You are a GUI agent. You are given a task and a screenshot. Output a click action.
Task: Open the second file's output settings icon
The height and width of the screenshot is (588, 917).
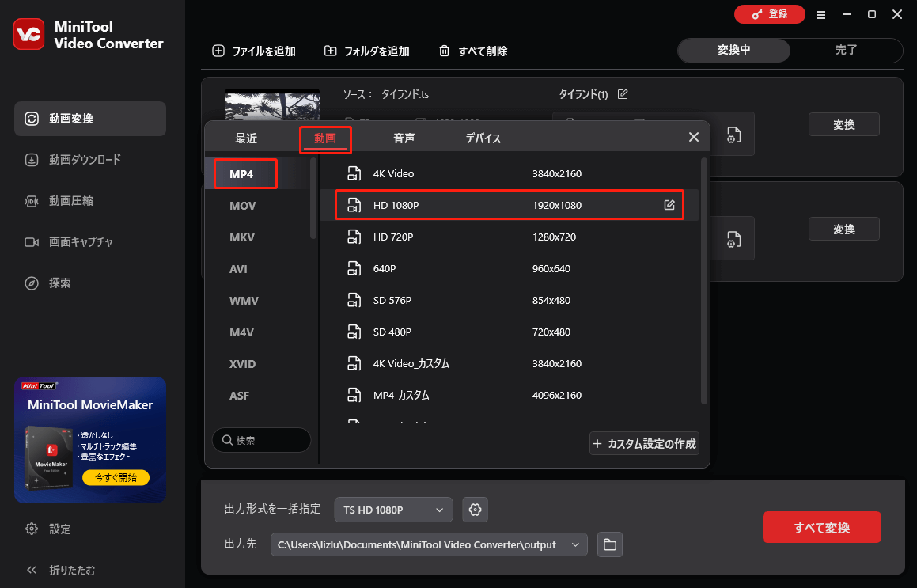click(x=734, y=239)
